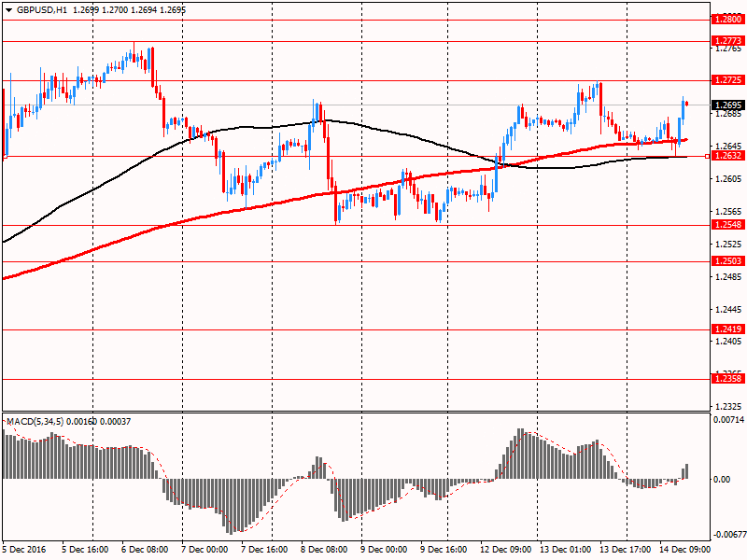The image size is (747, 560).
Task: Click the 7 Dec 00:00 time label
Action: pyautogui.click(x=204, y=550)
